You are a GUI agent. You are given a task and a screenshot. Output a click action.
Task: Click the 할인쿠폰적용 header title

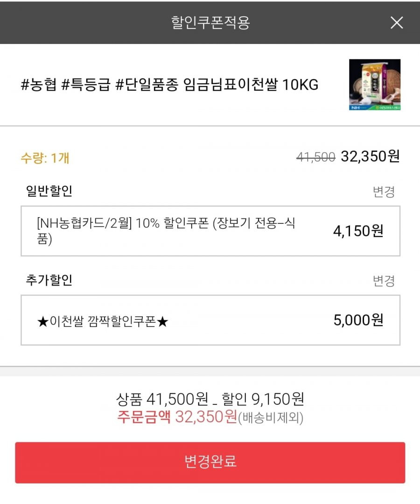(x=210, y=22)
